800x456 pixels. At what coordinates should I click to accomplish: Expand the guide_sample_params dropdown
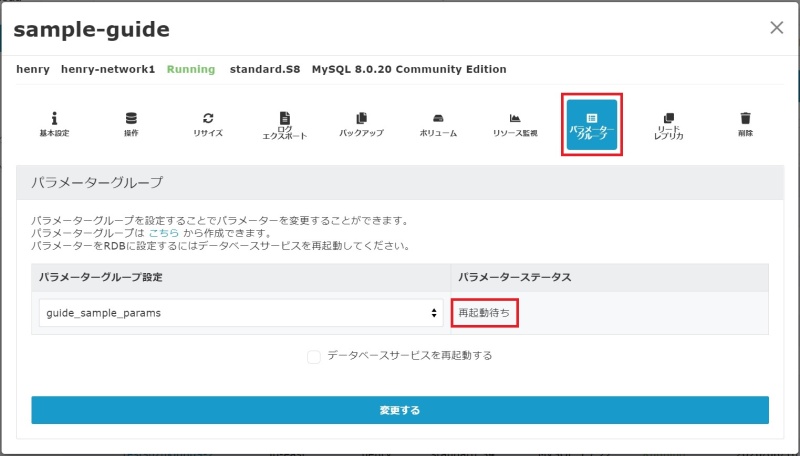241,313
